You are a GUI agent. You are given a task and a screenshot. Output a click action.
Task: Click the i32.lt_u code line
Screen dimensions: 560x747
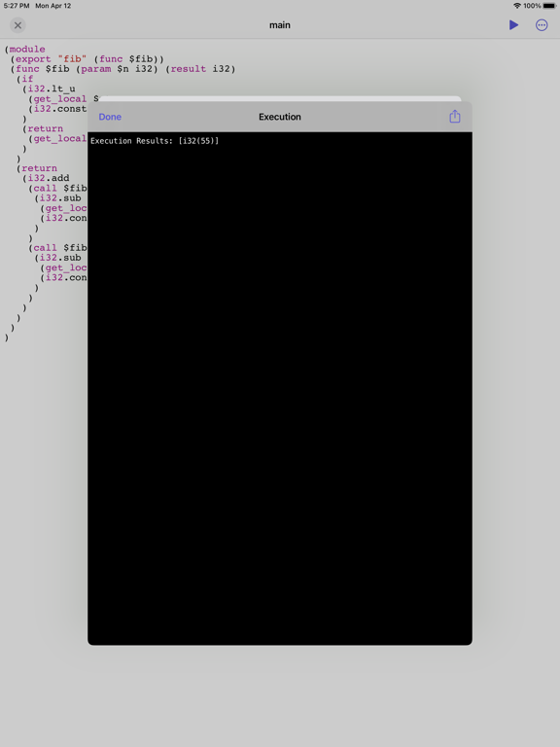click(x=49, y=89)
